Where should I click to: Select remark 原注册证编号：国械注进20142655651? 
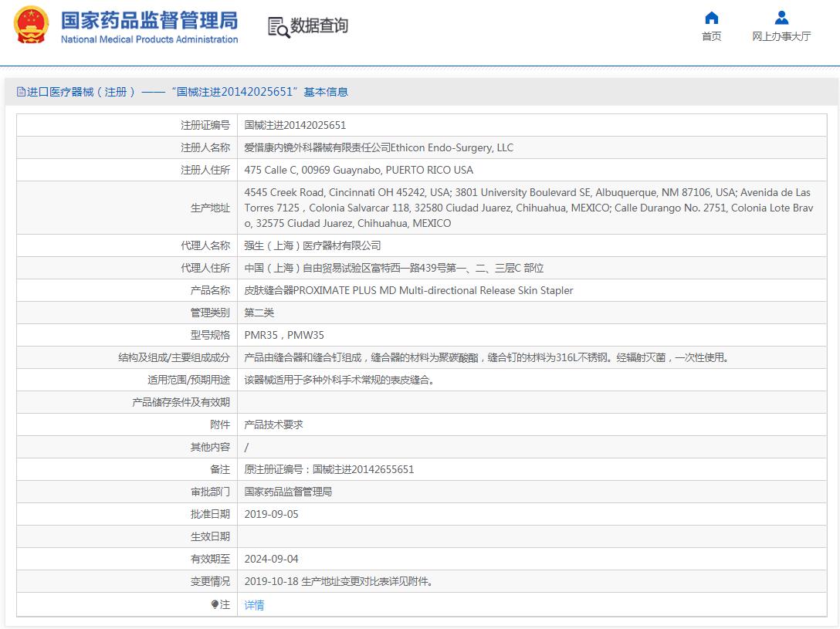click(329, 469)
